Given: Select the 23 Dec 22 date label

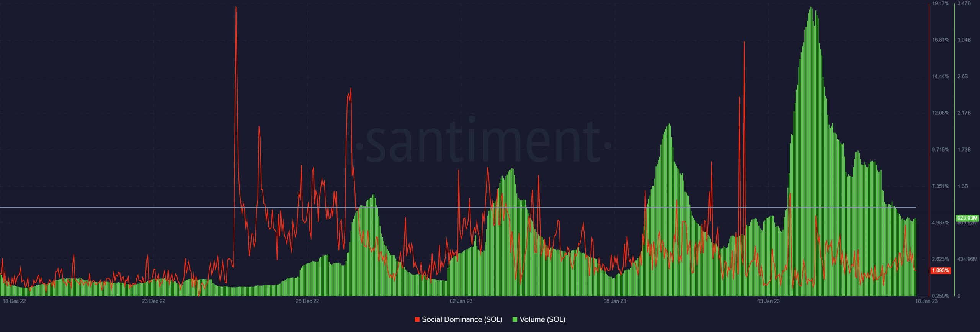Looking at the screenshot, I should [x=154, y=301].
